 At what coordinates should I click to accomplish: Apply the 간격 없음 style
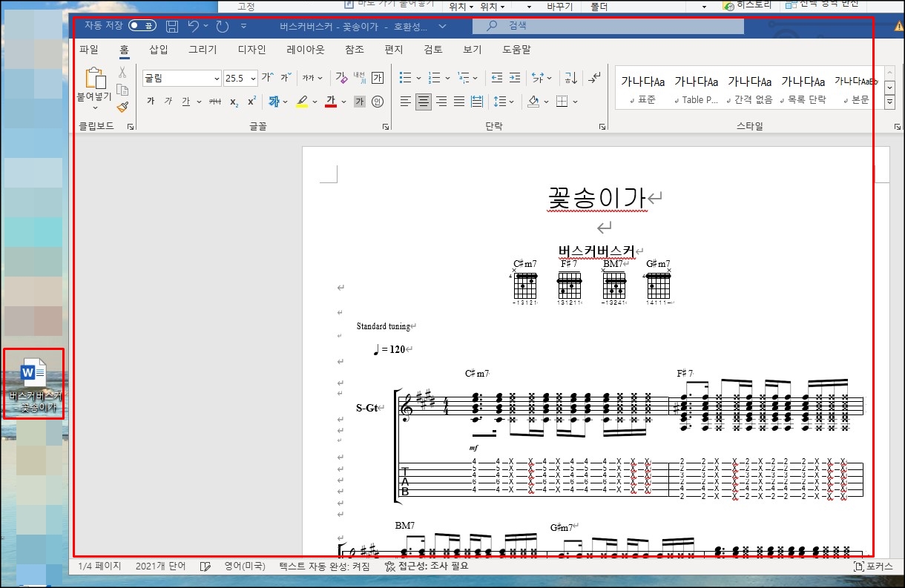click(750, 88)
